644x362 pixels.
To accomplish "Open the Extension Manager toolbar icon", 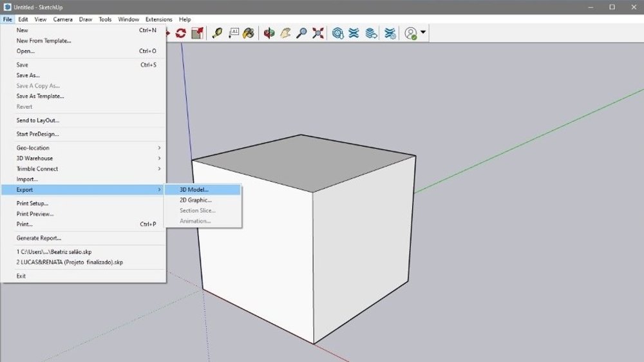I will [390, 33].
